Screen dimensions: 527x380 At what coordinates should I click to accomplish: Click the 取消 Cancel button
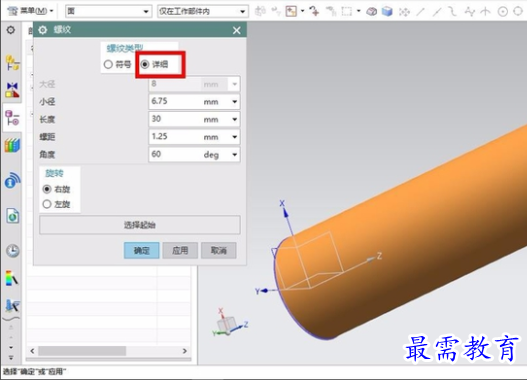click(219, 250)
